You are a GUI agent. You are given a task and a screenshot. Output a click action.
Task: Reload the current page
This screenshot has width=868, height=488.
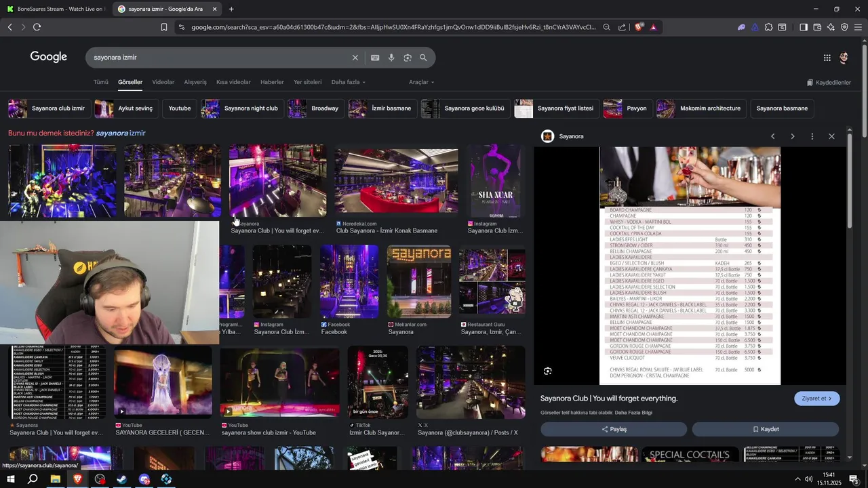coord(37,27)
